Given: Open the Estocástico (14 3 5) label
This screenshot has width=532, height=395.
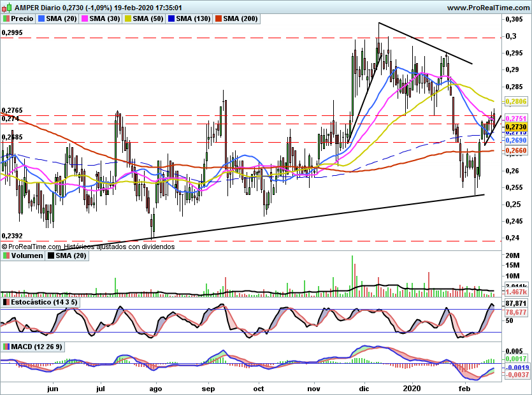Looking at the screenshot, I should (44, 302).
